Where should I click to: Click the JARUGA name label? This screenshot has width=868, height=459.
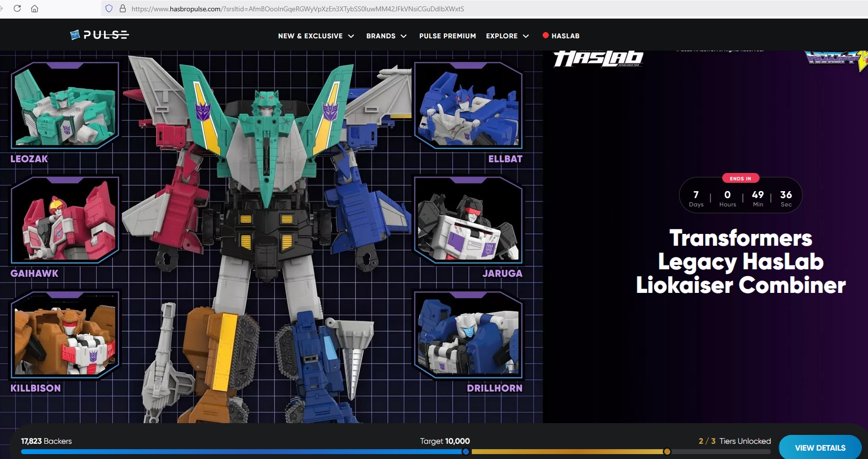pos(502,273)
